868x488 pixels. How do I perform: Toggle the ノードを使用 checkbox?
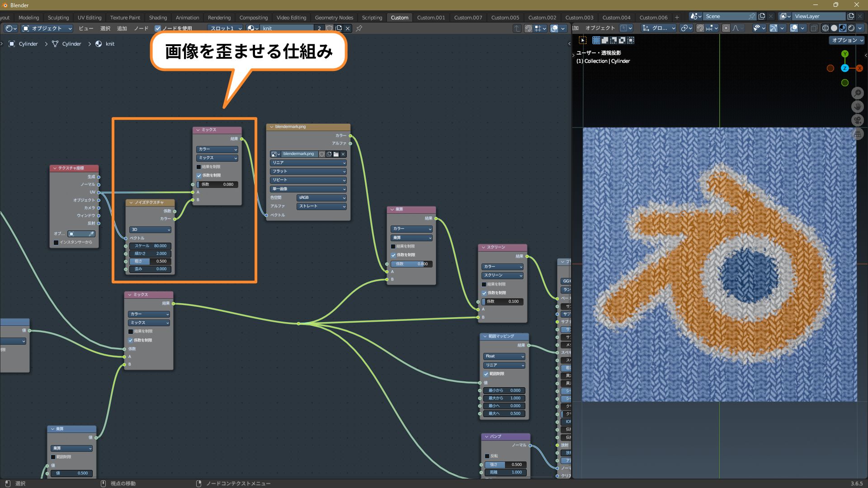coord(158,28)
